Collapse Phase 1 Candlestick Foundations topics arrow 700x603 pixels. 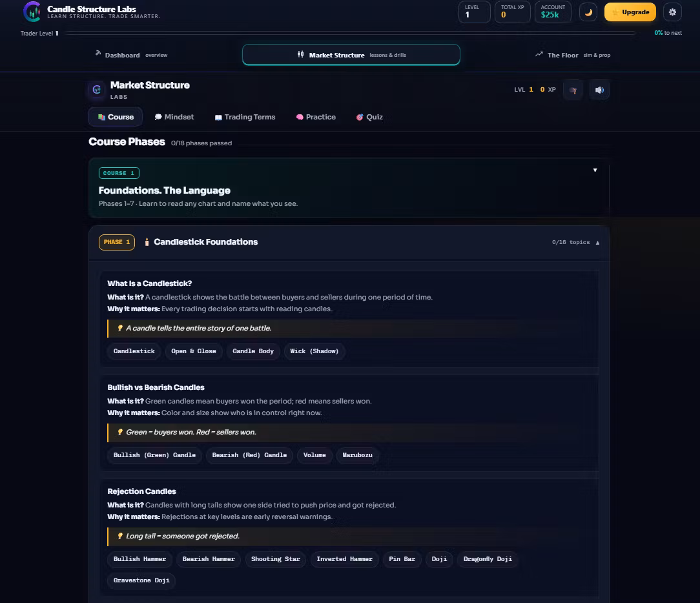pos(597,242)
